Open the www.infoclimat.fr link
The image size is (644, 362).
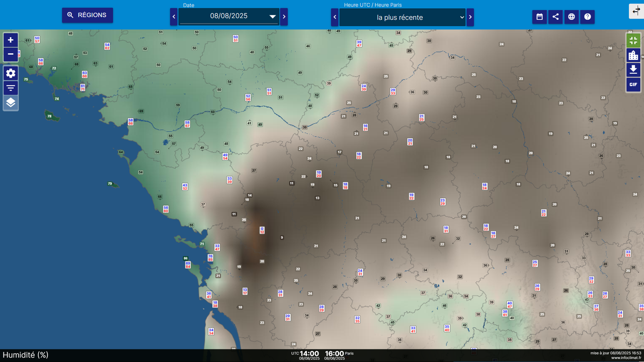click(626, 358)
